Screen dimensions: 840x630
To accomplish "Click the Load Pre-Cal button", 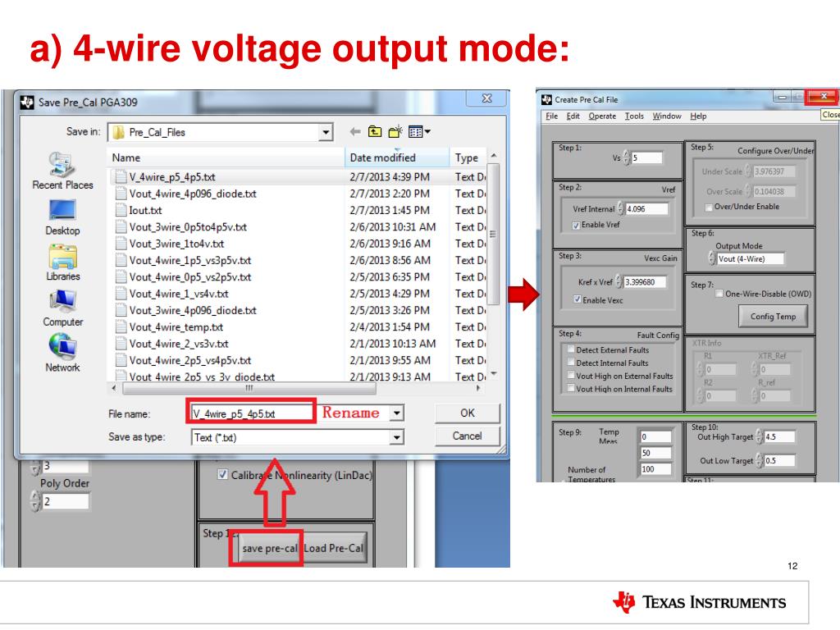I will (x=334, y=548).
